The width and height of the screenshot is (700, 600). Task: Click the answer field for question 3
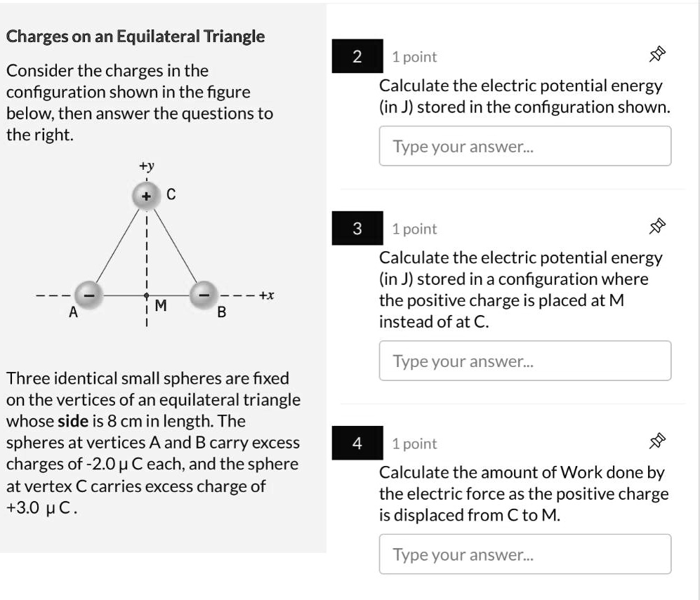tap(525, 360)
